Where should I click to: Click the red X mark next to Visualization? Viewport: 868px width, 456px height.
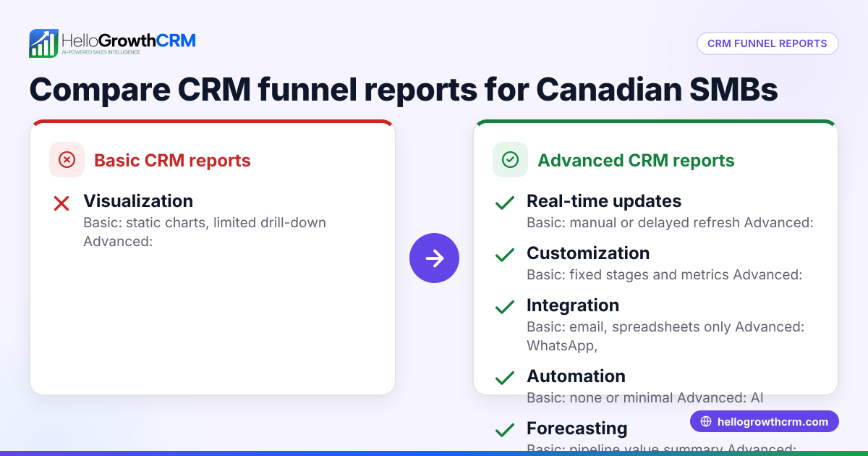[61, 204]
